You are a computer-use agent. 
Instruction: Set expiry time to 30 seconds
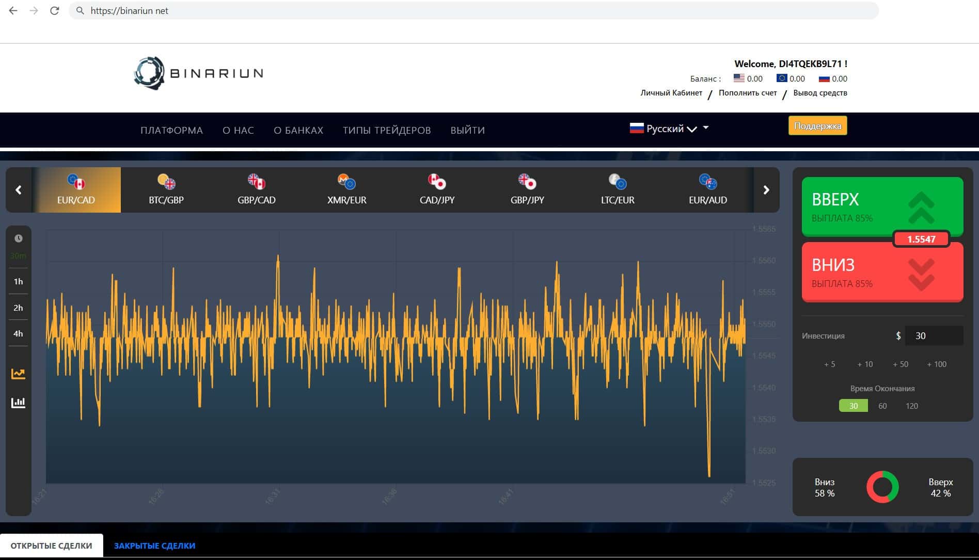point(853,406)
